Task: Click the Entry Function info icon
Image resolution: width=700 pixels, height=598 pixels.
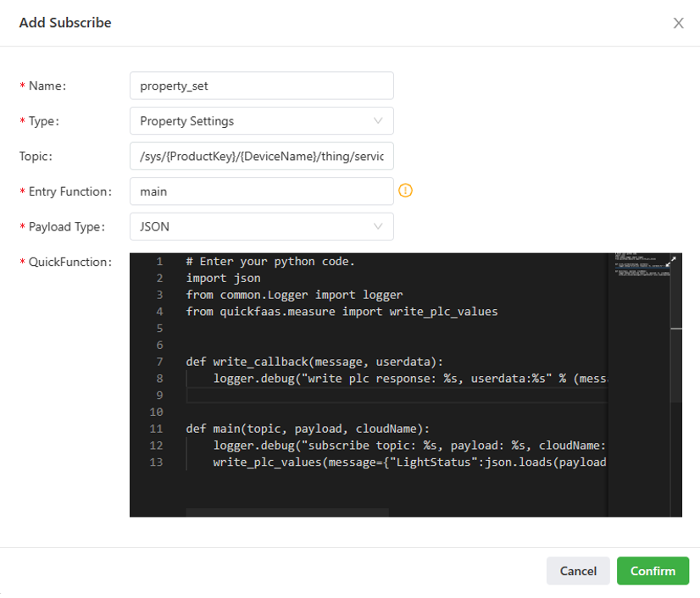Action: pyautogui.click(x=405, y=191)
